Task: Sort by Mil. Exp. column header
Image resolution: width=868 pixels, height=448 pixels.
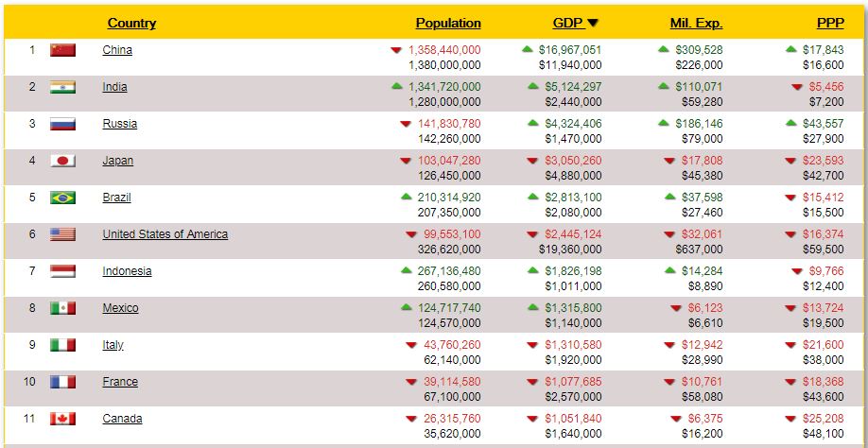Action: pos(696,23)
